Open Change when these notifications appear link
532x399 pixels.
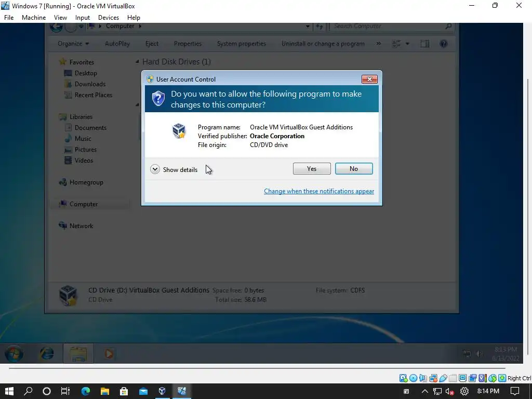(319, 191)
